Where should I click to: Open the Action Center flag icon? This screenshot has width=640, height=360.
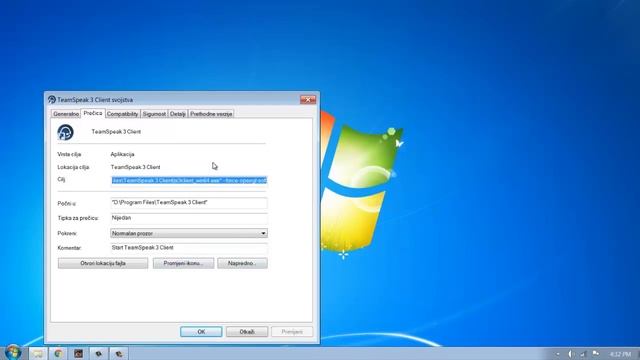tap(596, 354)
